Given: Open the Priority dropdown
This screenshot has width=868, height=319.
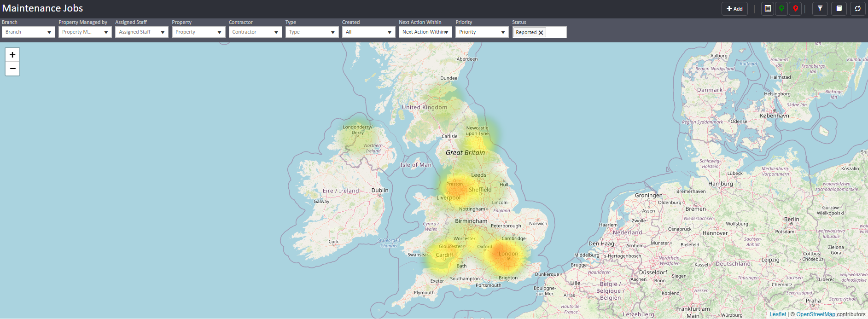Looking at the screenshot, I should click(482, 32).
